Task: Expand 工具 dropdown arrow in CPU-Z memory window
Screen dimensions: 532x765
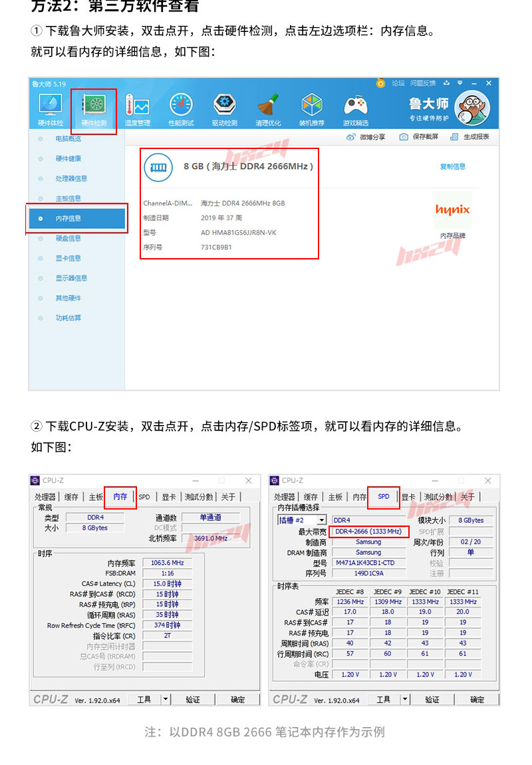Action: 166,700
